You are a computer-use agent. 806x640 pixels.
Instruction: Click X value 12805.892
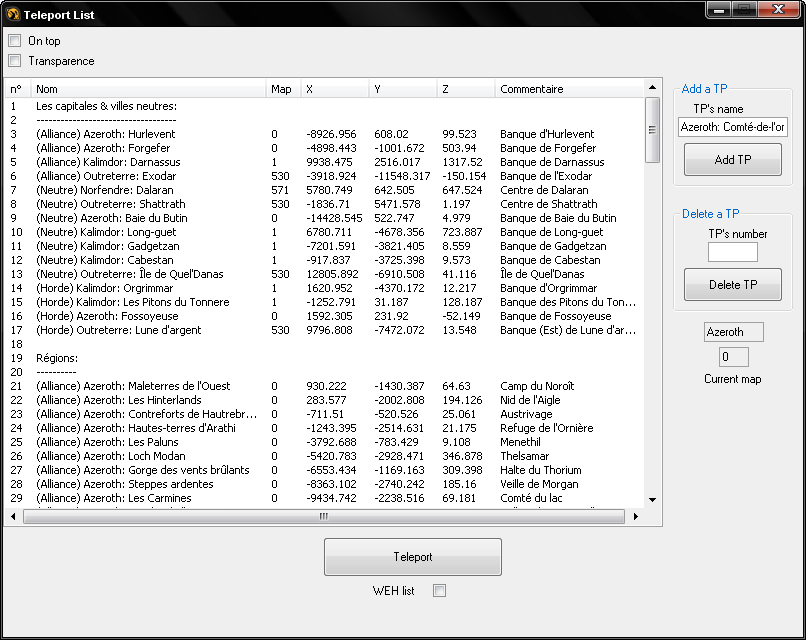pos(332,274)
